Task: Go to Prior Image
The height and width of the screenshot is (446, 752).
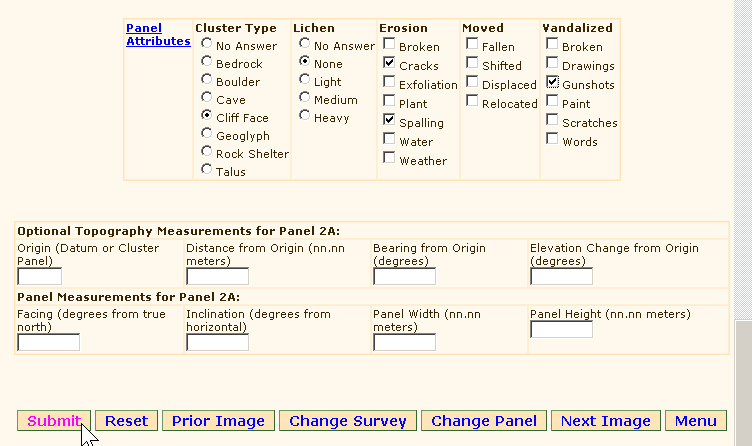Action: (x=217, y=421)
